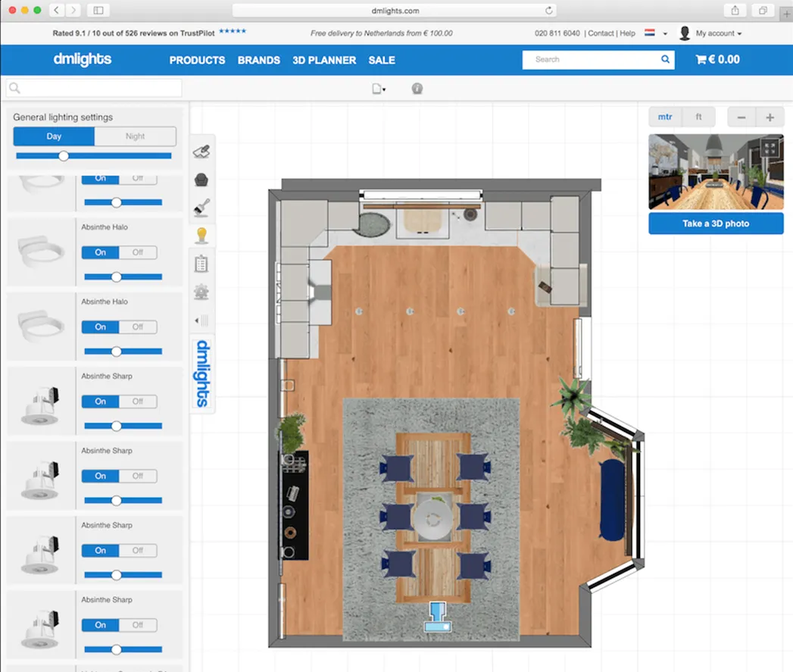Focus the planner catalog search field
The image size is (793, 672).
coord(94,88)
